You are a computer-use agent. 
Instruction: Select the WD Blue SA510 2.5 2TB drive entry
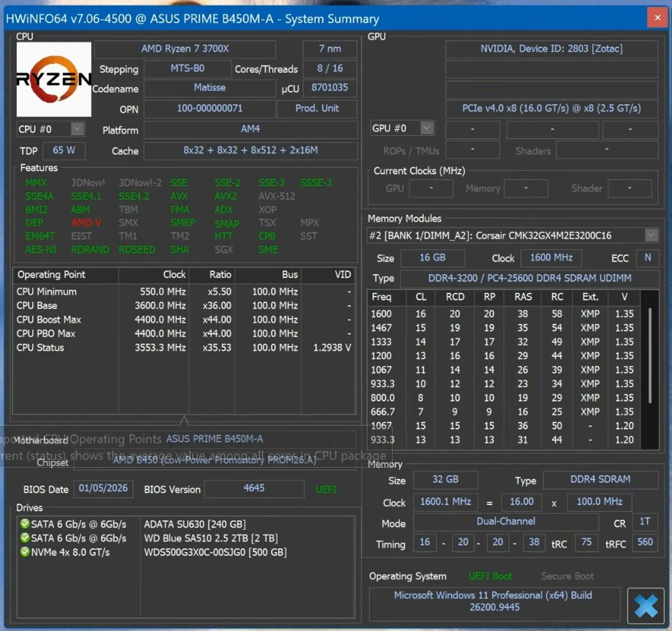211,539
